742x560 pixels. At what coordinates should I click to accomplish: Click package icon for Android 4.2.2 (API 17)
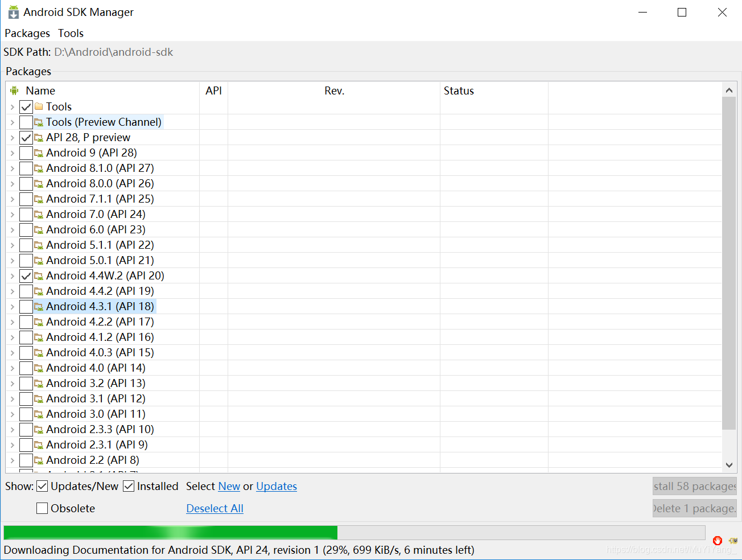tap(39, 322)
